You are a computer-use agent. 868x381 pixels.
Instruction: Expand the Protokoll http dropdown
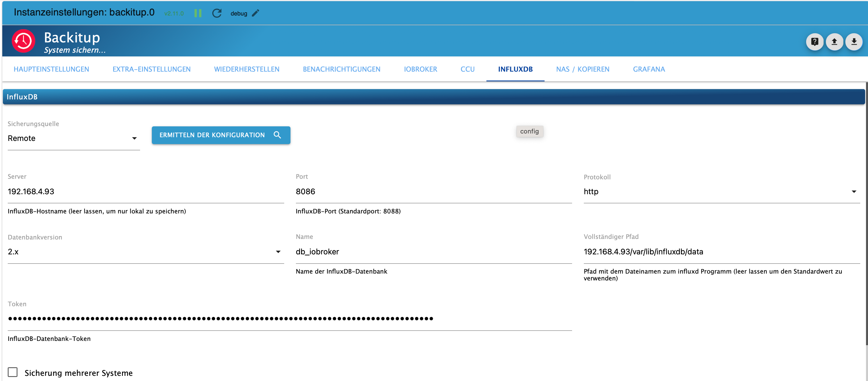pos(721,192)
